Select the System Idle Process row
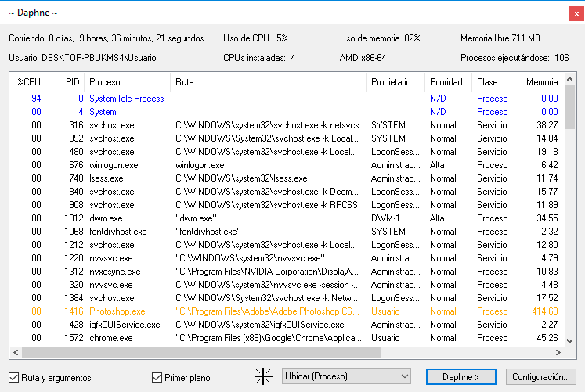 pos(286,99)
